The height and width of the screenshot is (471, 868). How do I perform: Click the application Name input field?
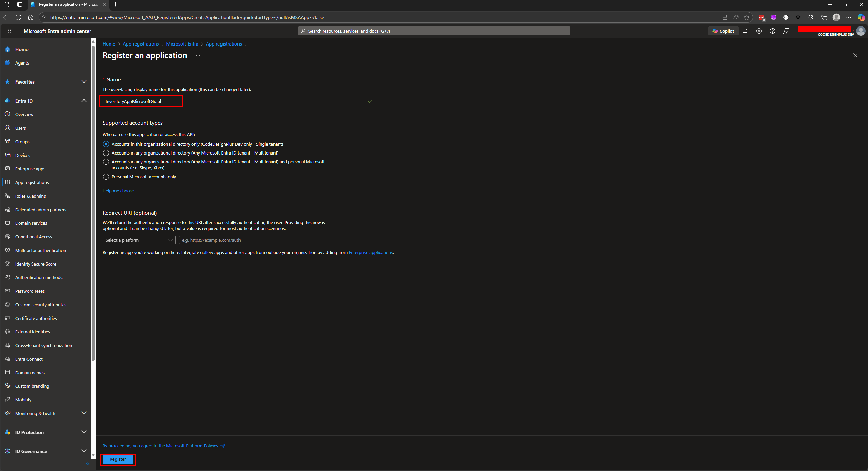point(238,101)
